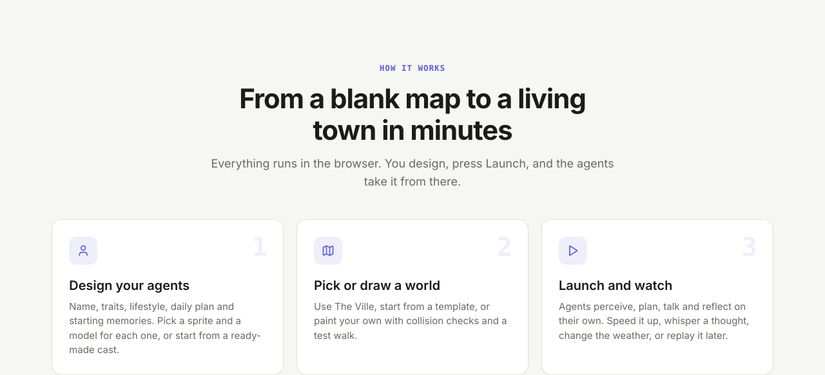Click the play triangle icon in Launch and watch card
The height and width of the screenshot is (375, 825).
[x=573, y=250]
